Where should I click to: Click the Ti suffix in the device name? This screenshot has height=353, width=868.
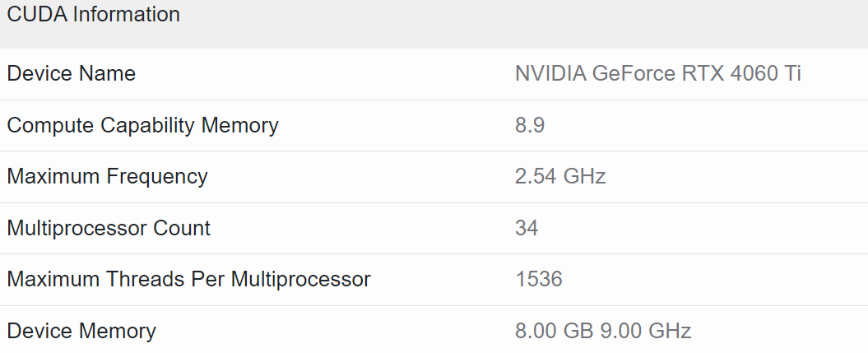click(792, 74)
